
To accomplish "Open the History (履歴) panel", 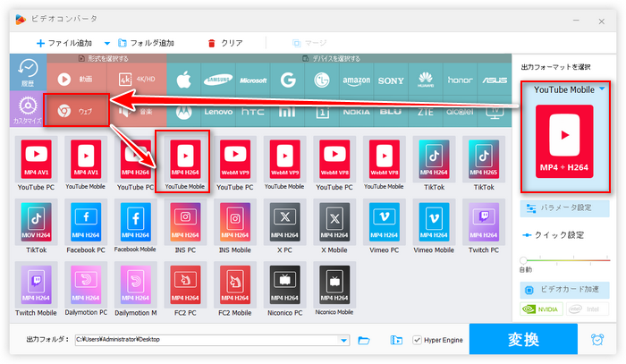I will click(28, 72).
